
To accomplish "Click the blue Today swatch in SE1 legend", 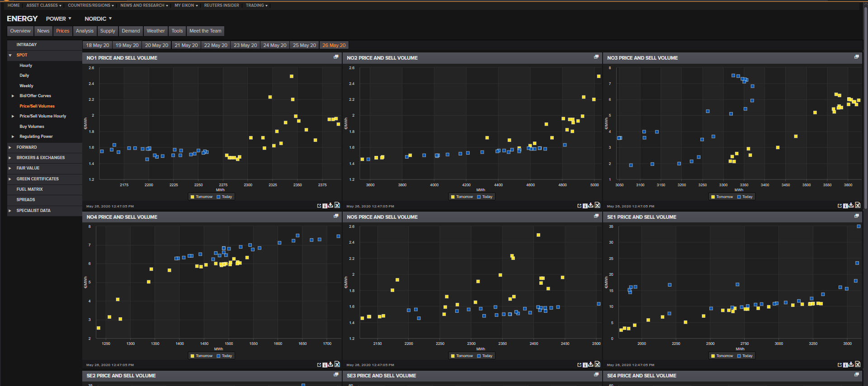I will pyautogui.click(x=739, y=356).
